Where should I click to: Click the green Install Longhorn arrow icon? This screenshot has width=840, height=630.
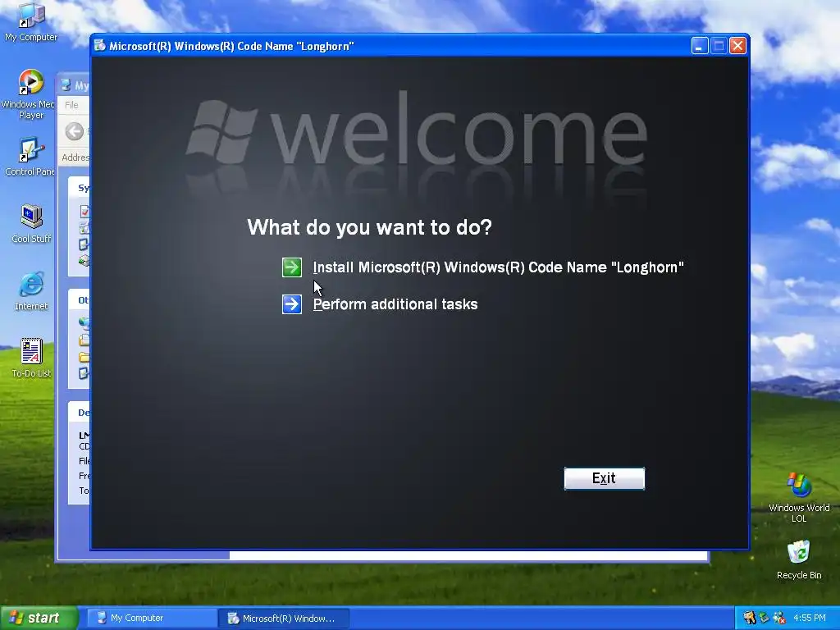(x=292, y=267)
